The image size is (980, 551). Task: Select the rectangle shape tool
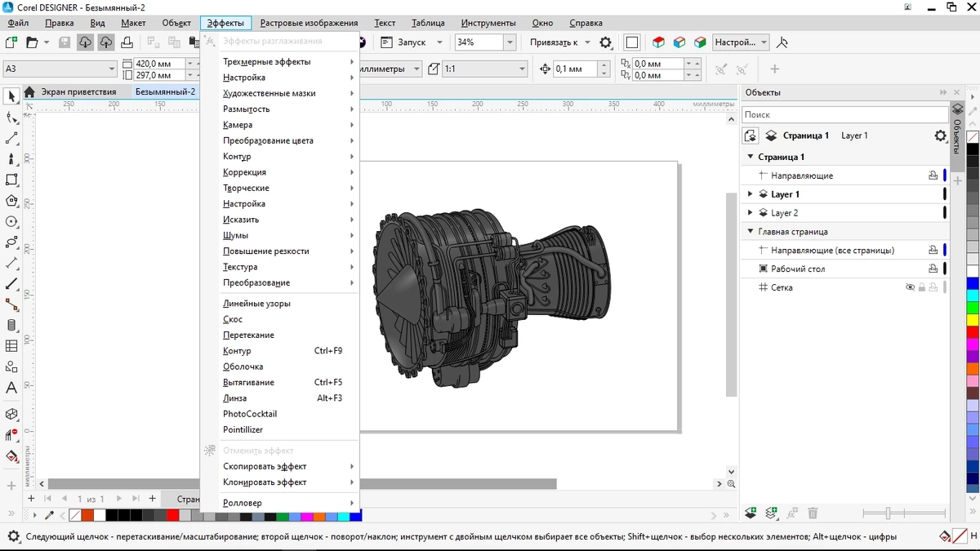11,180
